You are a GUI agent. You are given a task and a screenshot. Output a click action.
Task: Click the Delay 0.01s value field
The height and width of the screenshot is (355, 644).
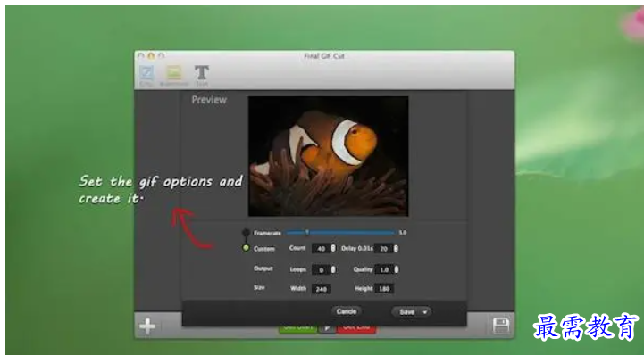(x=383, y=249)
